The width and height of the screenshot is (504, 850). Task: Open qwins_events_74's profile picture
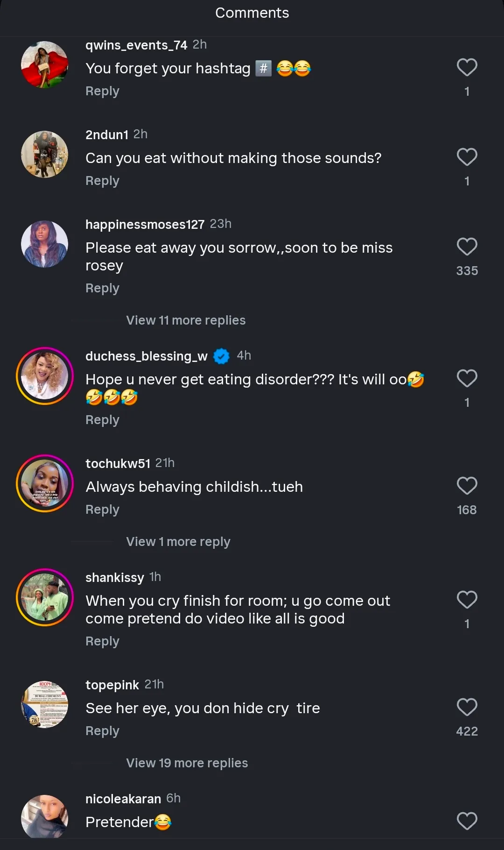click(45, 64)
